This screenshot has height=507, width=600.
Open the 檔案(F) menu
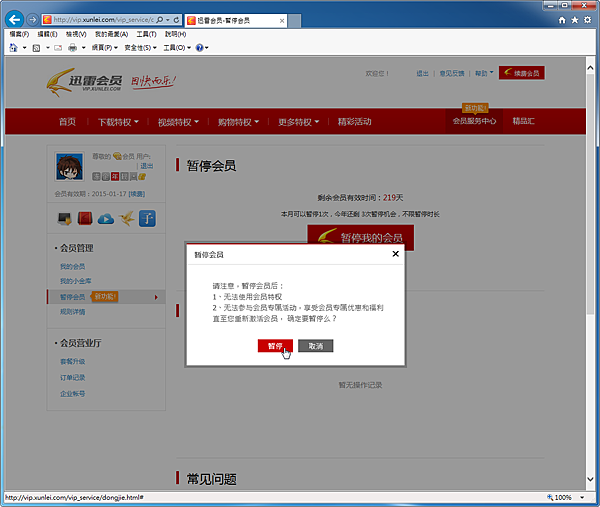pos(19,34)
